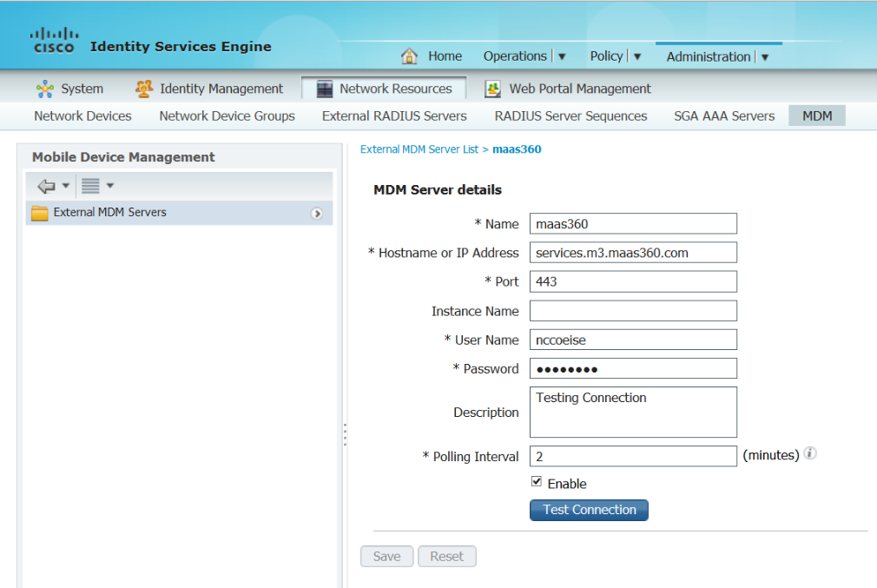
Task: Click the Network Resources server icon
Action: (325, 89)
